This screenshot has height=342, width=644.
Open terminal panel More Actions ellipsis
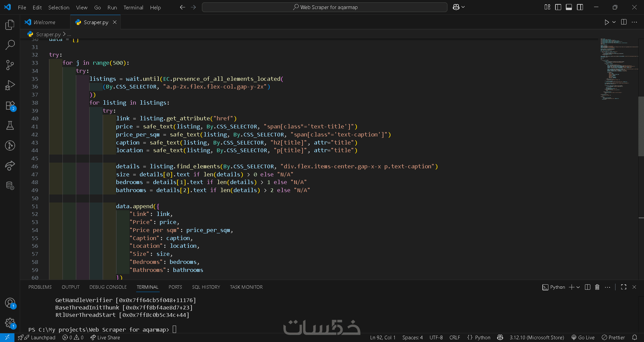click(607, 287)
